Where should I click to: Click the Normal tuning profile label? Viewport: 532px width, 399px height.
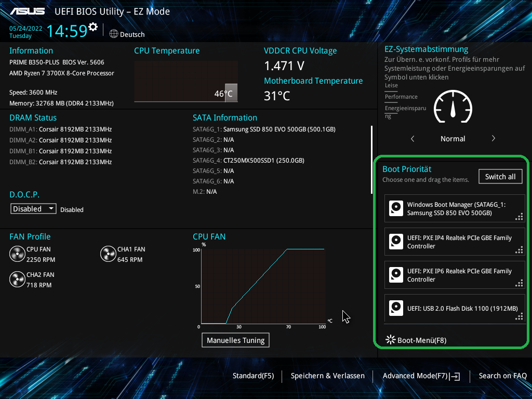(453, 138)
